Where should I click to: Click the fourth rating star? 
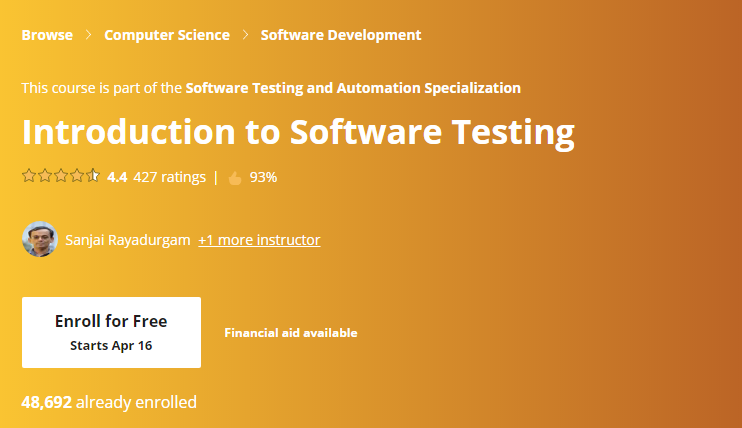click(x=77, y=177)
